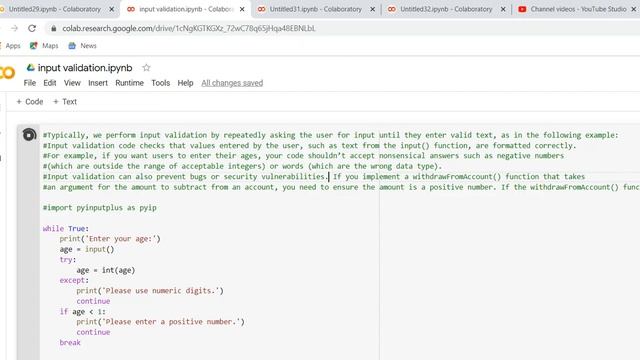Add a new Code cell
The image size is (640, 360).
pyautogui.click(x=29, y=102)
